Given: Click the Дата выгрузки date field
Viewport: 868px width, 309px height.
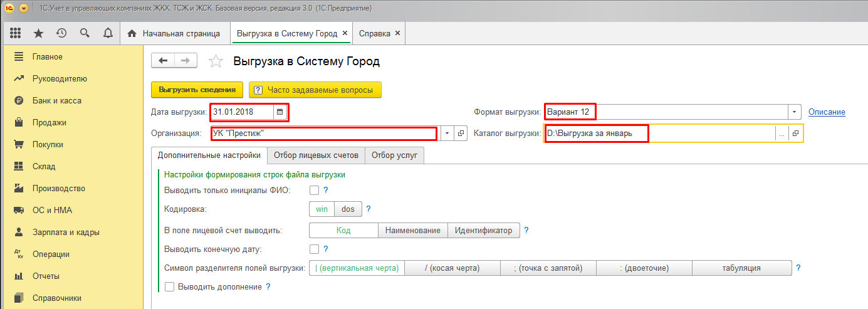Looking at the screenshot, I should (x=242, y=112).
